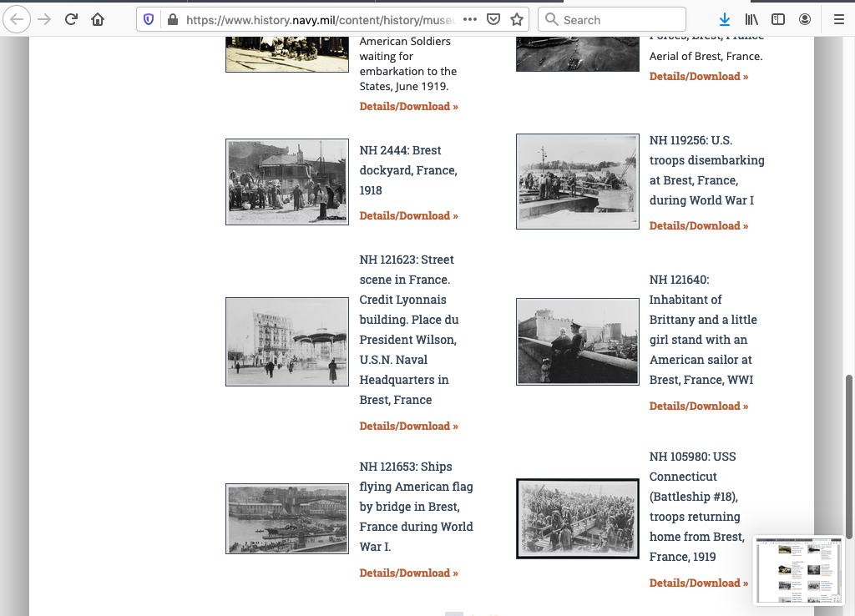Click the browser back arrow button

[x=18, y=19]
